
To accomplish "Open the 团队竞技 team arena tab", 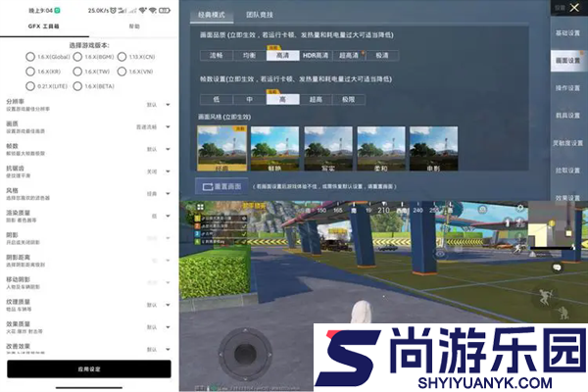I will [x=260, y=15].
